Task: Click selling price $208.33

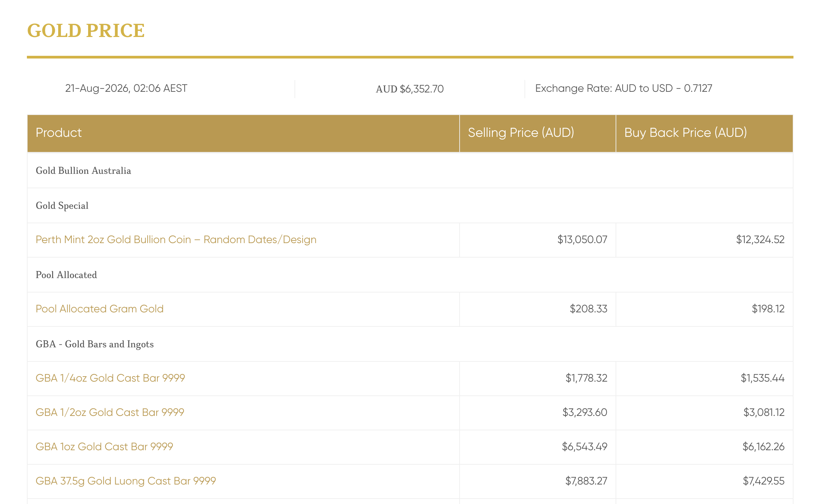Action: (588, 309)
